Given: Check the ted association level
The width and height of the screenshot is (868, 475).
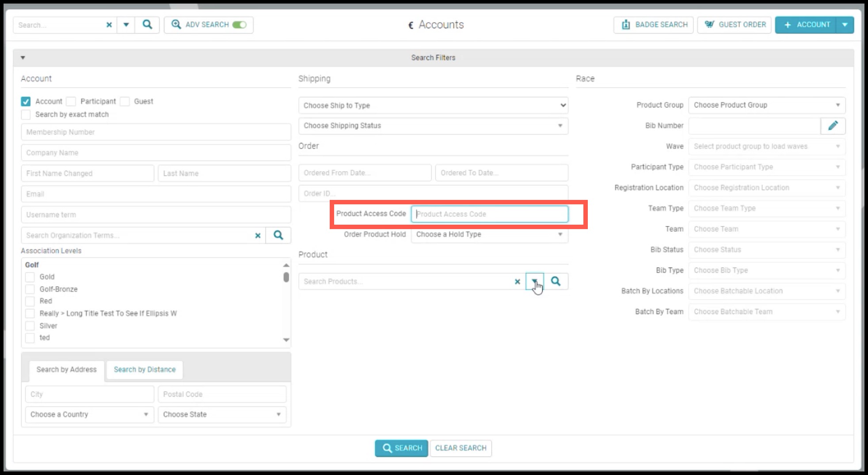Looking at the screenshot, I should pos(30,338).
